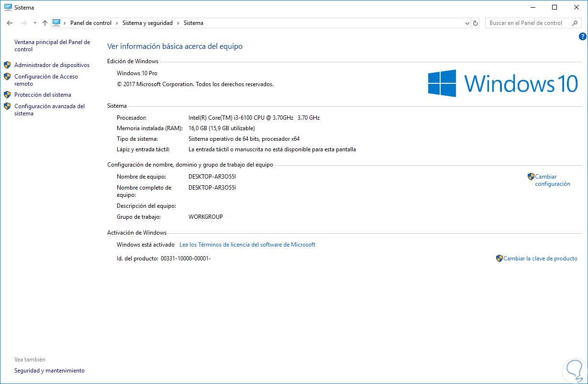This screenshot has height=384, width=588.
Task: Click the shield icon beside Cambiar configuración
Action: 531,177
